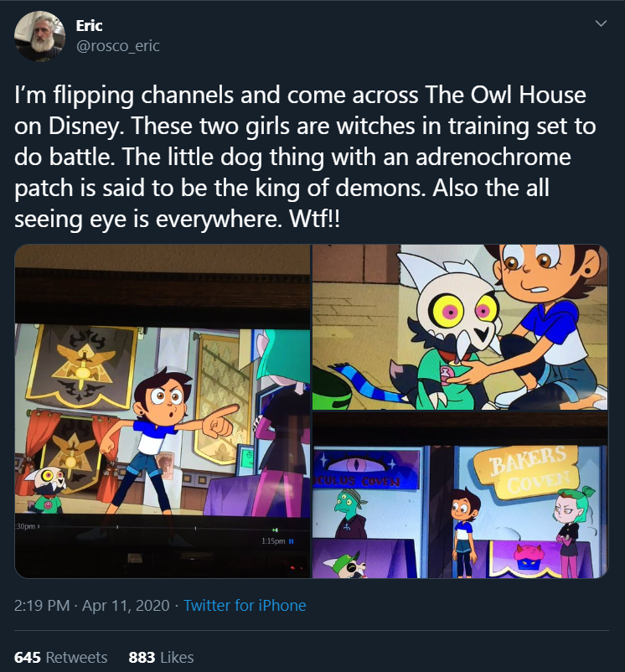
Task: Open left photo of girl pointing
Action: click(163, 411)
